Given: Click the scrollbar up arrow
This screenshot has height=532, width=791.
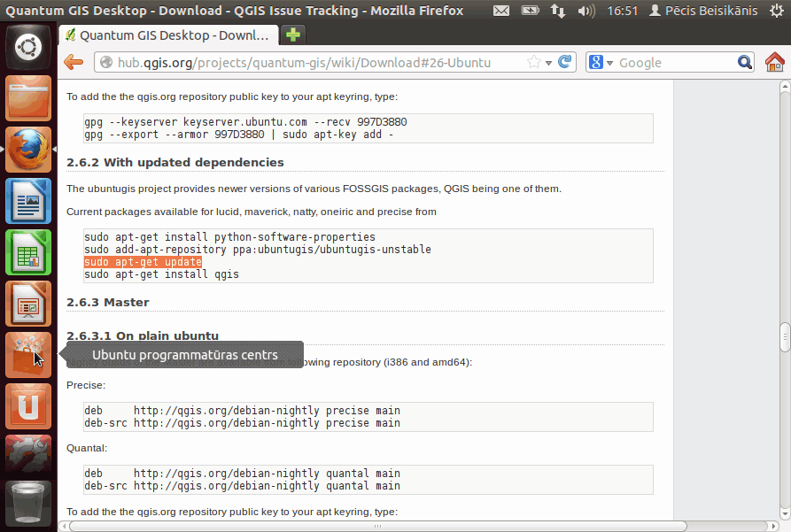Looking at the screenshot, I should (785, 87).
